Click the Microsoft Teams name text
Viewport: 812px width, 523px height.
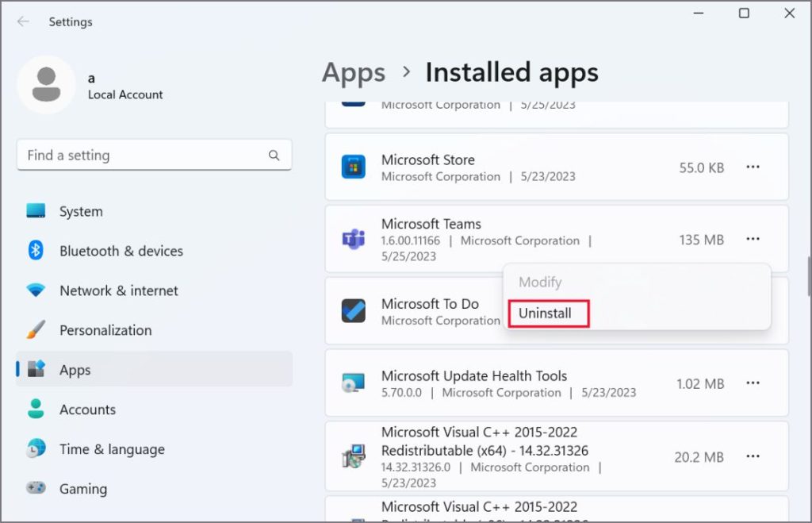click(431, 224)
